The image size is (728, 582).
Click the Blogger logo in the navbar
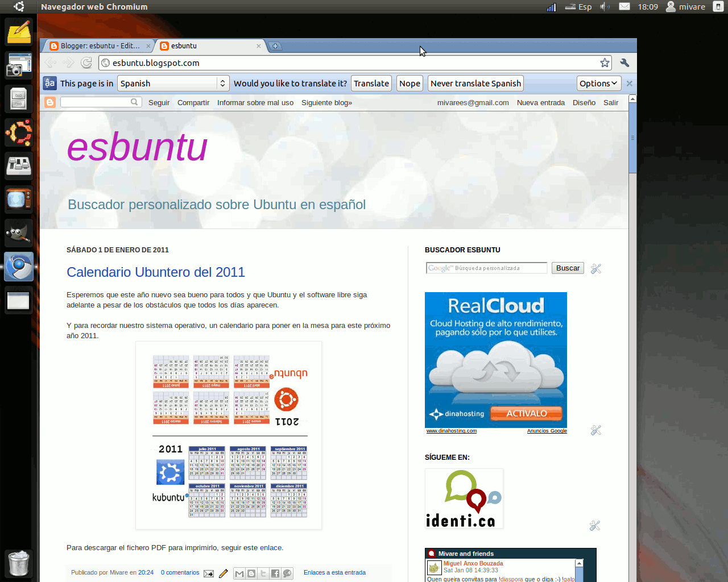tap(50, 102)
